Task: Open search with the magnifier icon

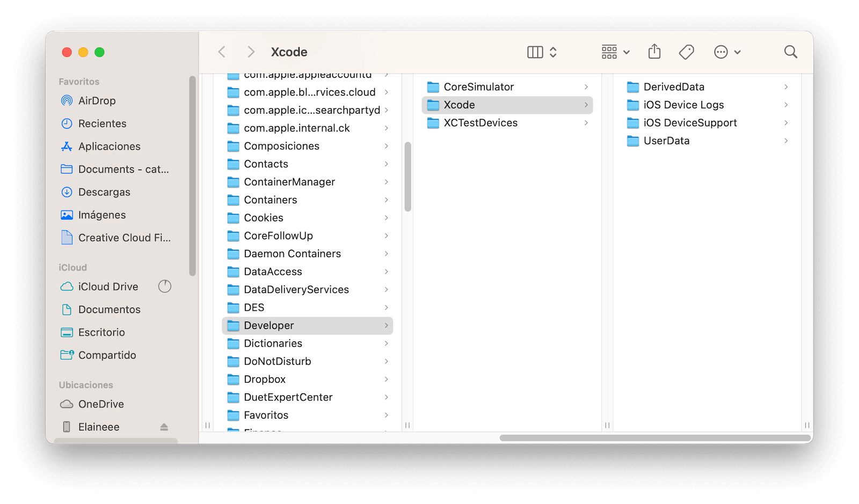Action: pyautogui.click(x=790, y=52)
